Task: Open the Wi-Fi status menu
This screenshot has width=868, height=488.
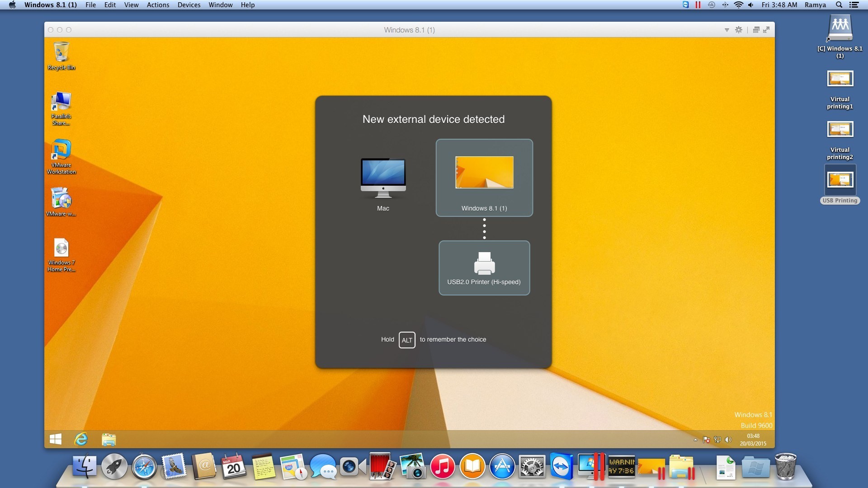Action: (x=739, y=5)
